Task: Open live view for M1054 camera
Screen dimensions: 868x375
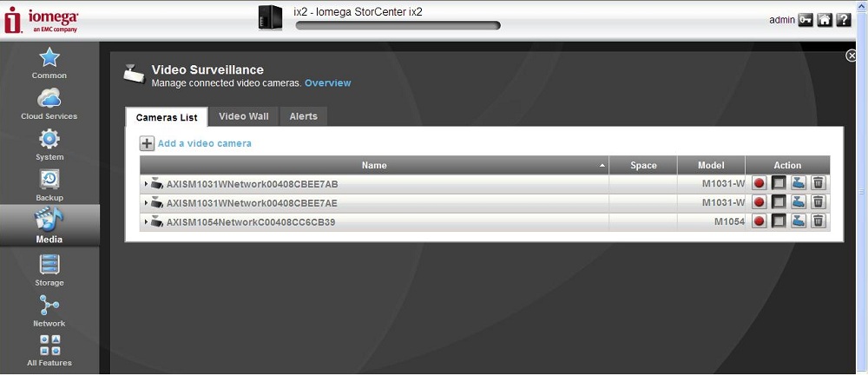Action: (x=798, y=221)
